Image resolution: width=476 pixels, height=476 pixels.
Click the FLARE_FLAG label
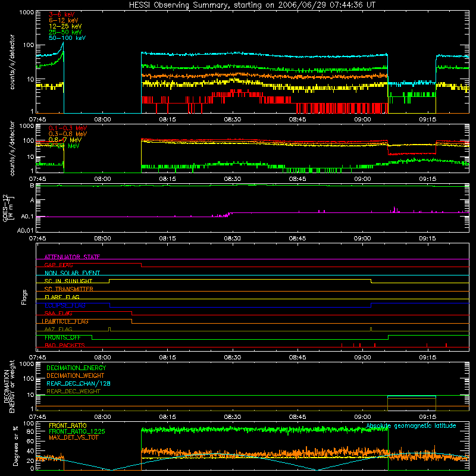pyautogui.click(x=62, y=297)
